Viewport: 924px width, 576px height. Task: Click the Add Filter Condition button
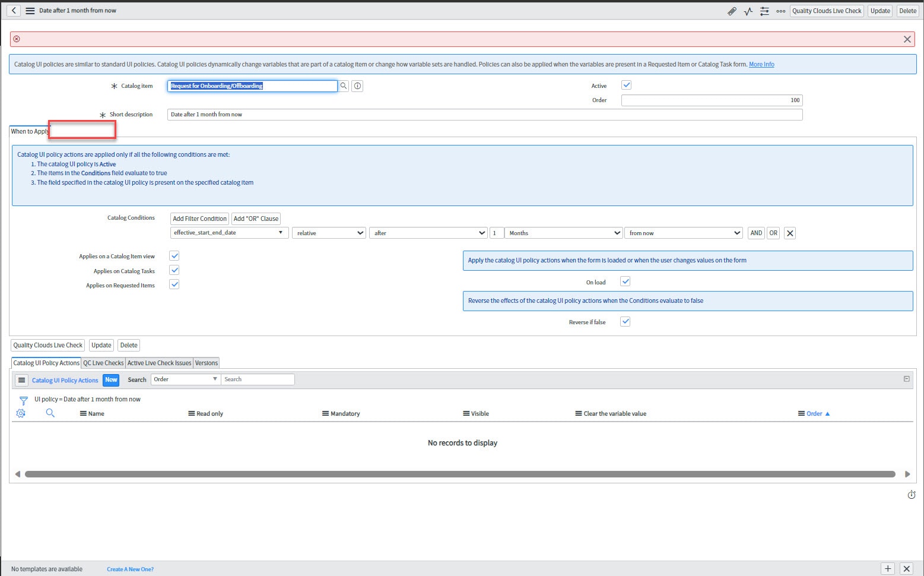[199, 219]
